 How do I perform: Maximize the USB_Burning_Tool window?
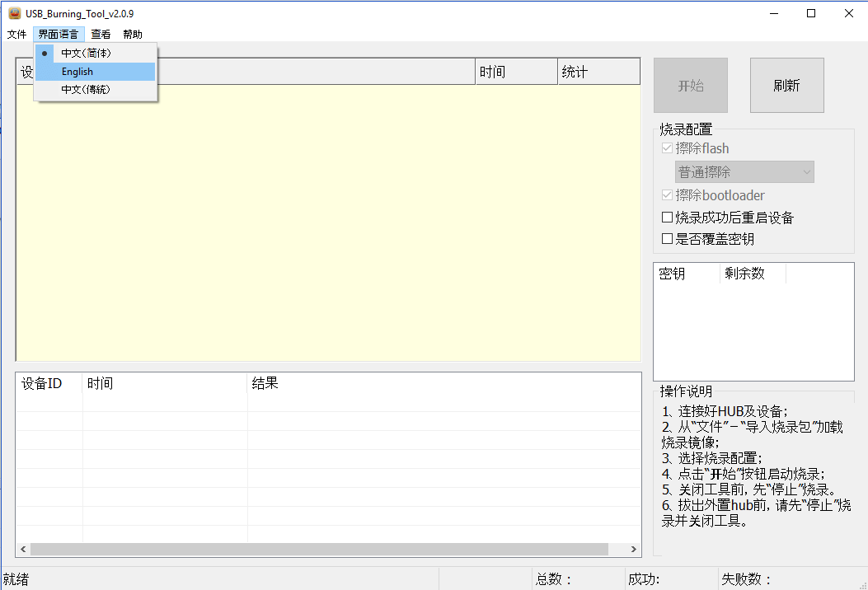(811, 13)
